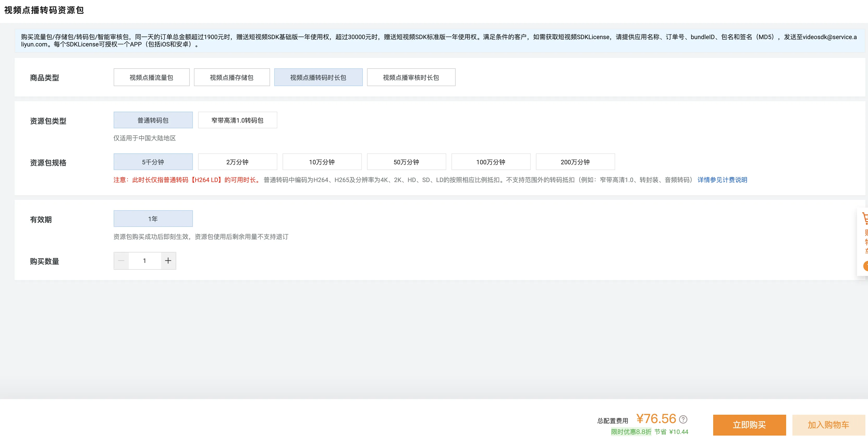Click the 仅适用于中国大陆地区 note

click(x=145, y=138)
